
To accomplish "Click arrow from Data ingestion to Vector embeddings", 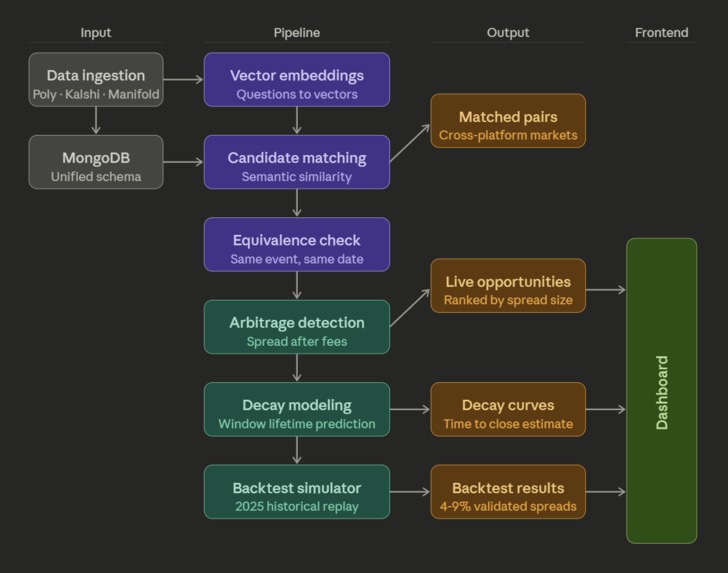I will [x=183, y=79].
